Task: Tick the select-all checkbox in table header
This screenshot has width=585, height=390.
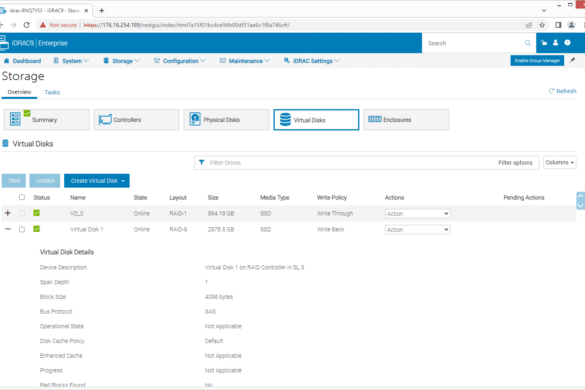Action: click(x=22, y=197)
